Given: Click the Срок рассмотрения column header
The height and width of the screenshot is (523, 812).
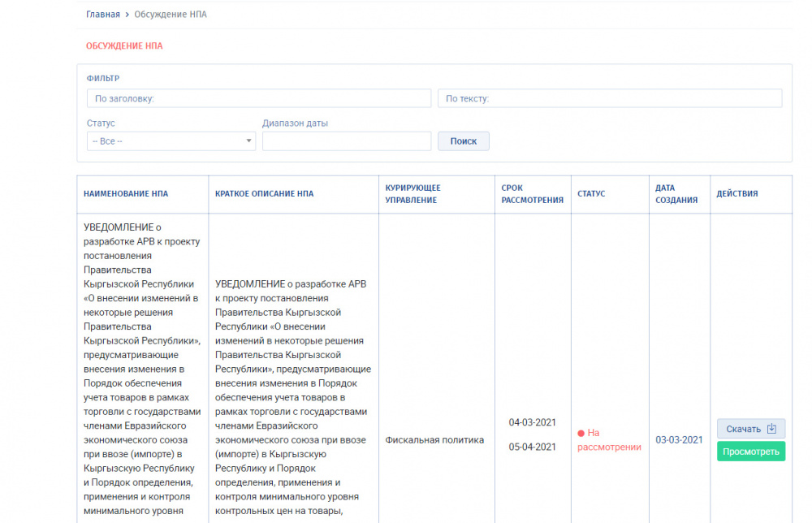Looking at the screenshot, I should pyautogui.click(x=532, y=194).
